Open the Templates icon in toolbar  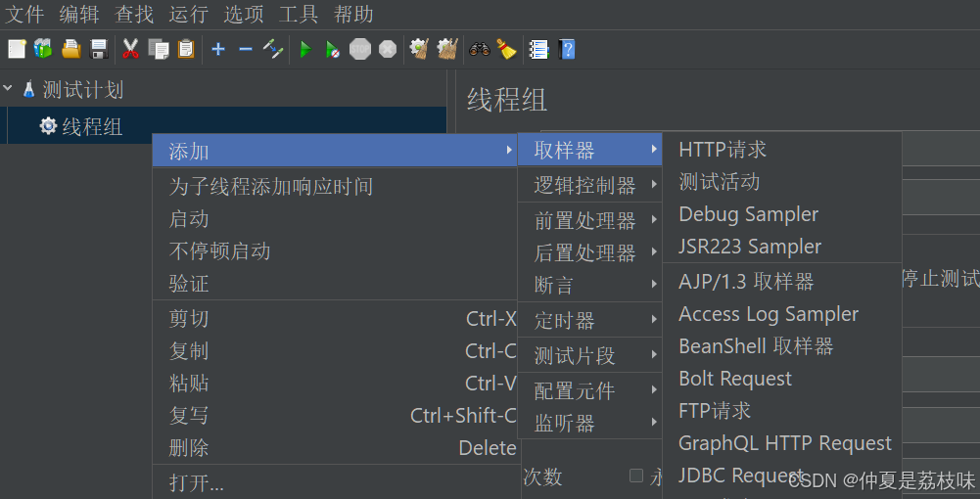tap(43, 49)
